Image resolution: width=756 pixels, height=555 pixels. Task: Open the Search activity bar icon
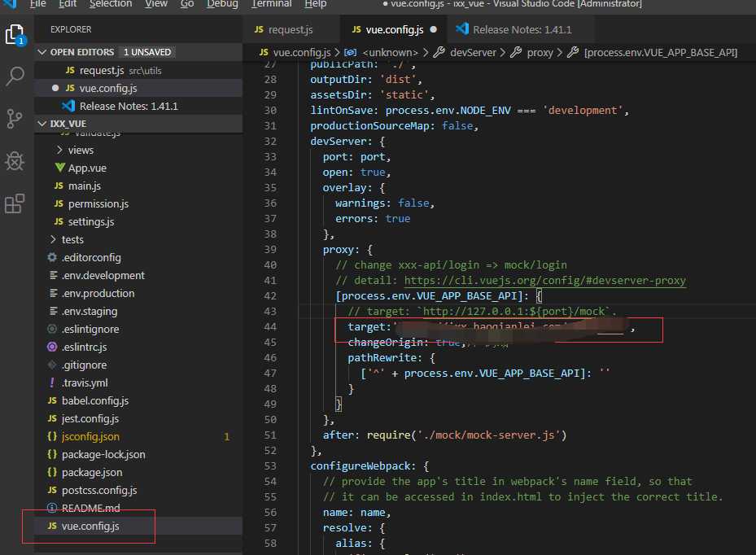point(15,76)
